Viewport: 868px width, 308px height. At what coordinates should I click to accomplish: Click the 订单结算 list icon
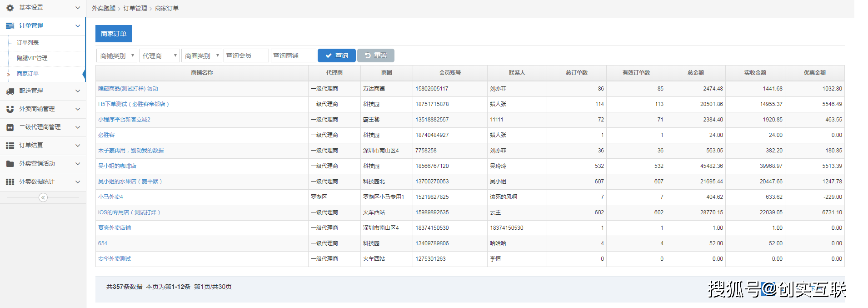coord(10,146)
